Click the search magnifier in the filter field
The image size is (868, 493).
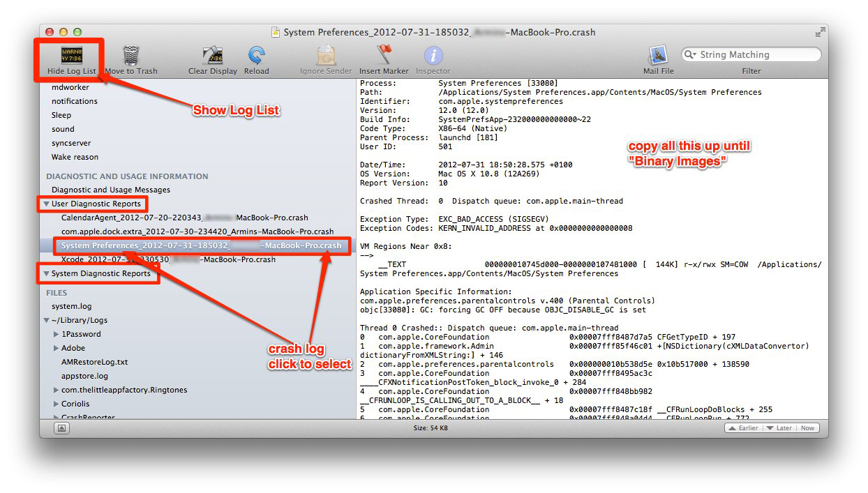[x=690, y=54]
